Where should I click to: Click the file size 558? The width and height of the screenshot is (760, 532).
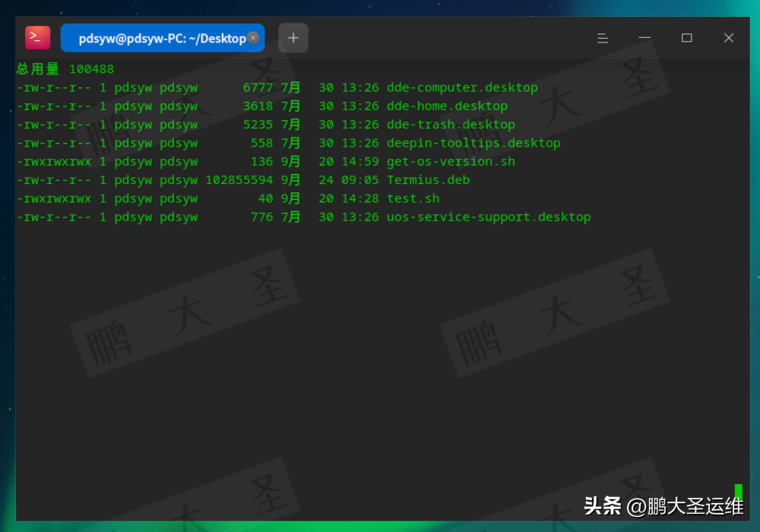[x=261, y=143]
